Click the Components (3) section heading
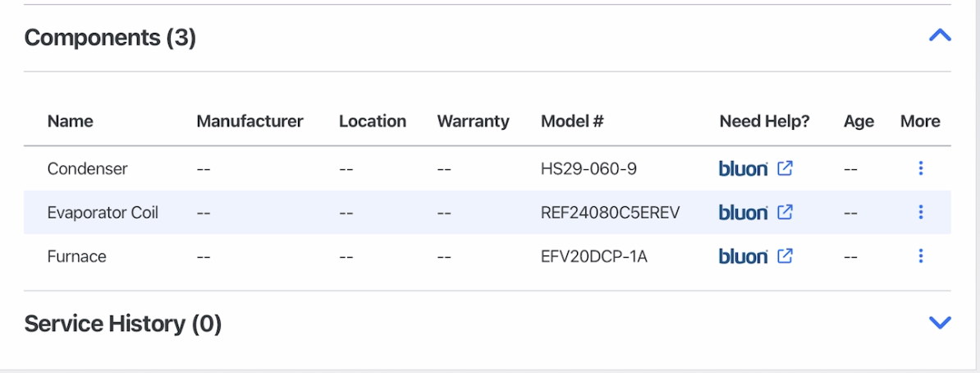Image resolution: width=980 pixels, height=373 pixels. click(110, 38)
